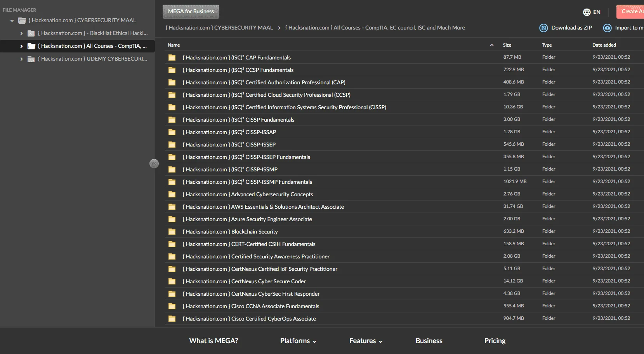Expand the All Courses - CompTIA tree node

21,46
